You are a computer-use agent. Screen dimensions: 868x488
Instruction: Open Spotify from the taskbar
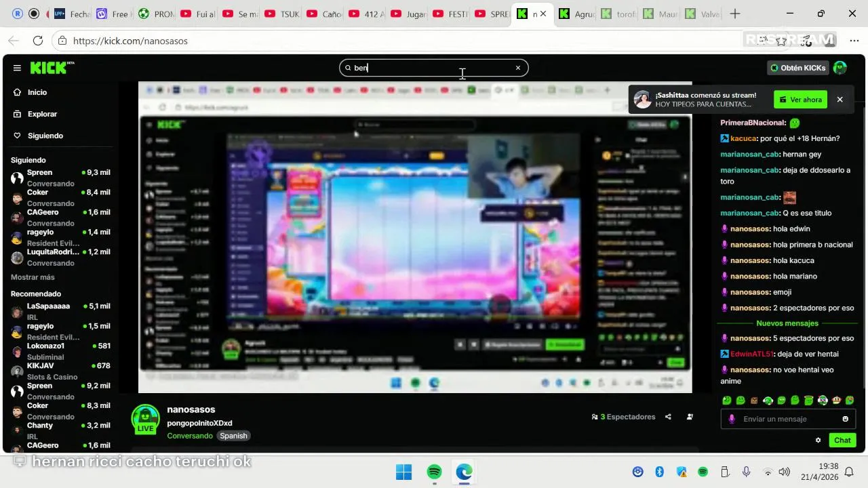(435, 472)
